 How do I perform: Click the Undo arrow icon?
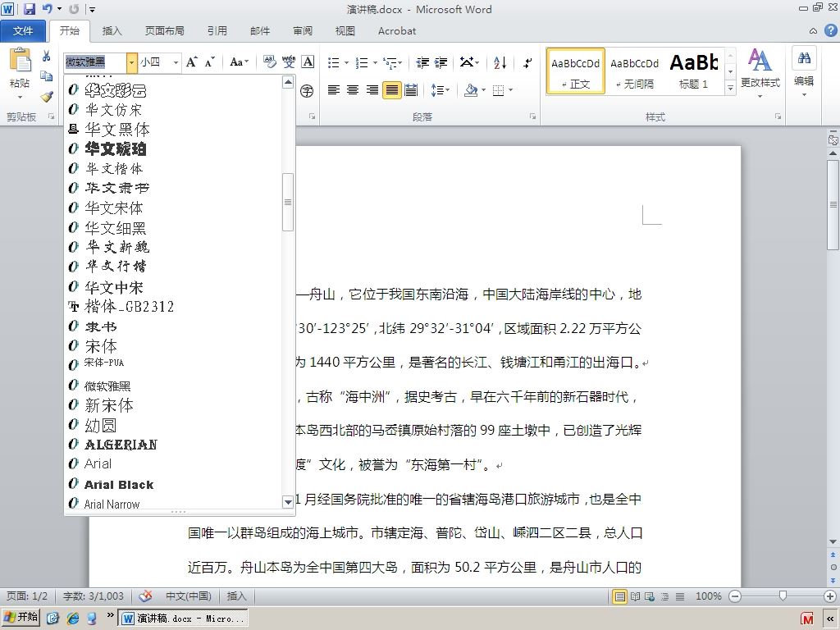pos(48,9)
